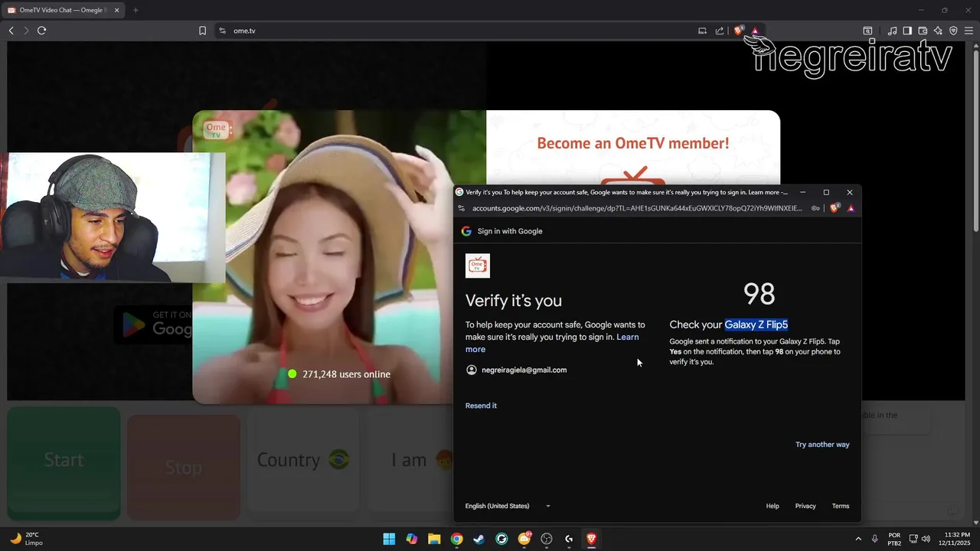This screenshot has width=980, height=551.
Task: Click the OmeTV app icon in Google dialog
Action: tap(478, 266)
